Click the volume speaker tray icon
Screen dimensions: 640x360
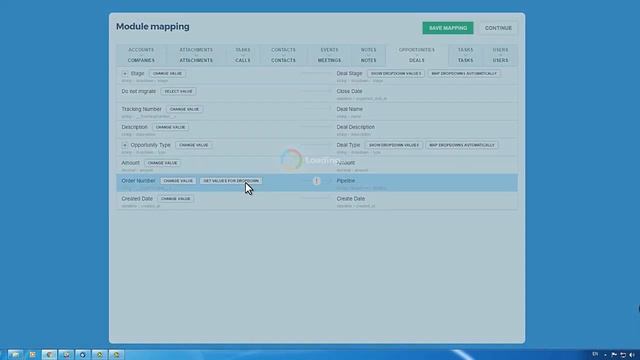(x=632, y=355)
